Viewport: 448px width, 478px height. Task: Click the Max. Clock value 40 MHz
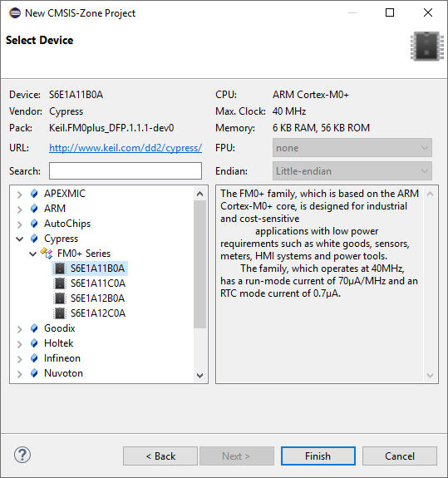click(289, 111)
